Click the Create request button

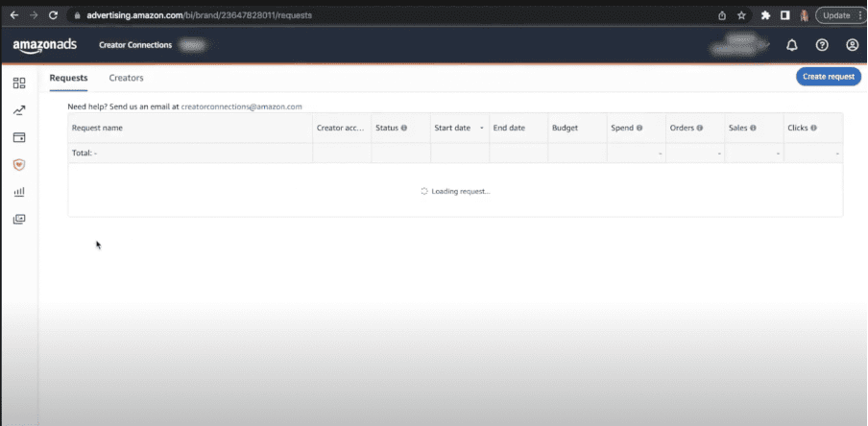coord(828,77)
